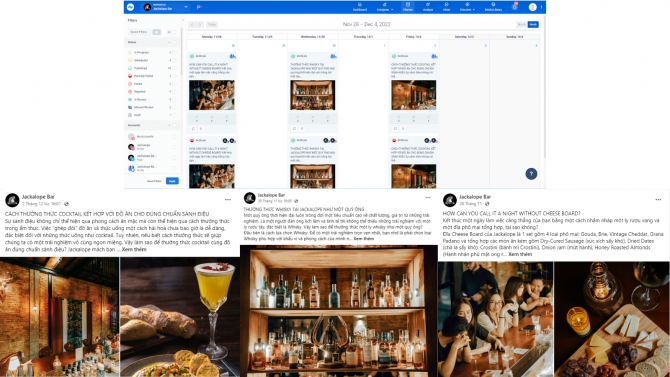Viewport: 670px width, 377px height.
Task: Open Wednesday's first post whisky shelf thumbnail
Action: [313, 95]
